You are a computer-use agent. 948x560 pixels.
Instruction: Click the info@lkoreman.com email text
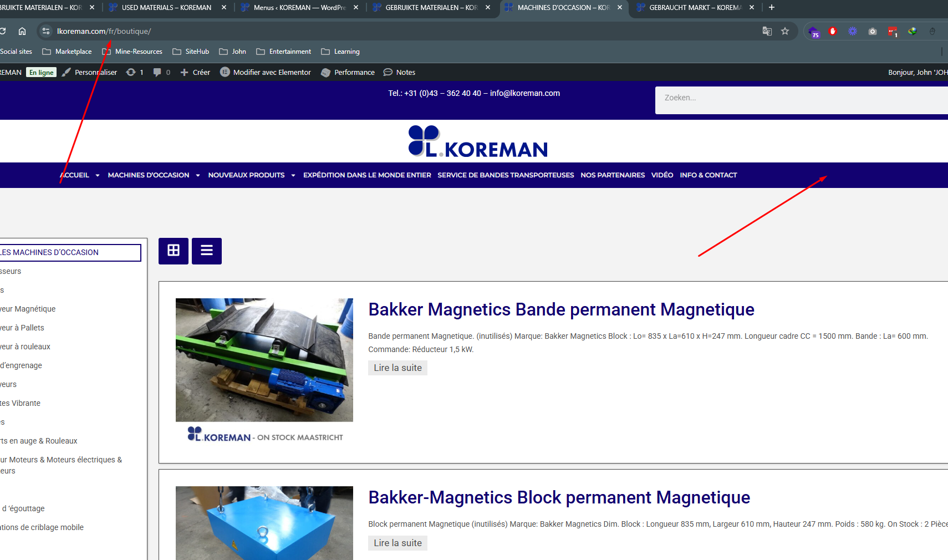525,93
